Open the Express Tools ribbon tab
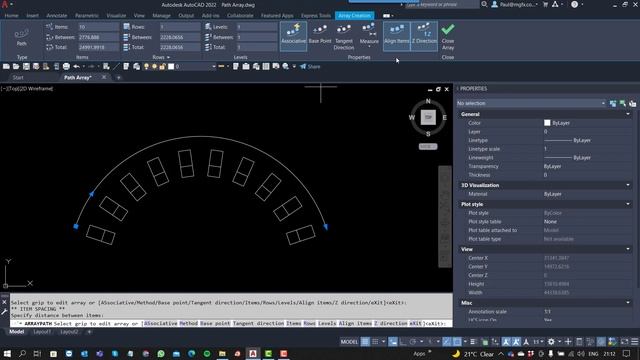 pos(316,16)
